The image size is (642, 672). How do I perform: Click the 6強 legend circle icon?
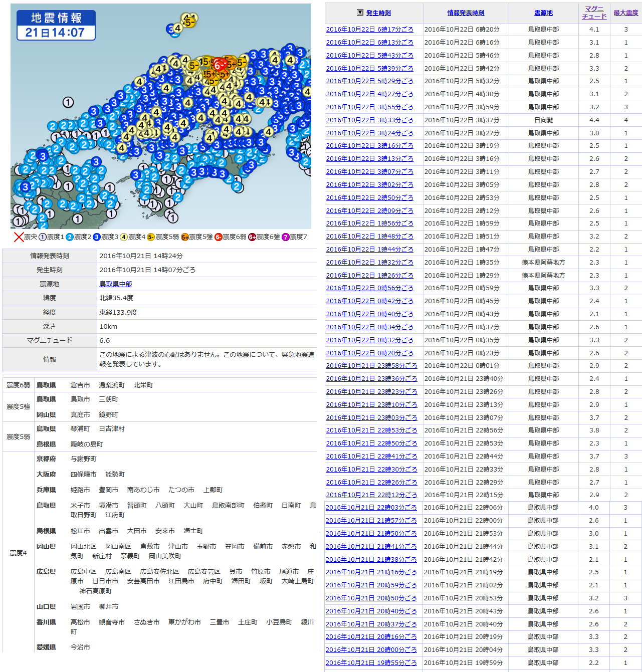tap(252, 237)
